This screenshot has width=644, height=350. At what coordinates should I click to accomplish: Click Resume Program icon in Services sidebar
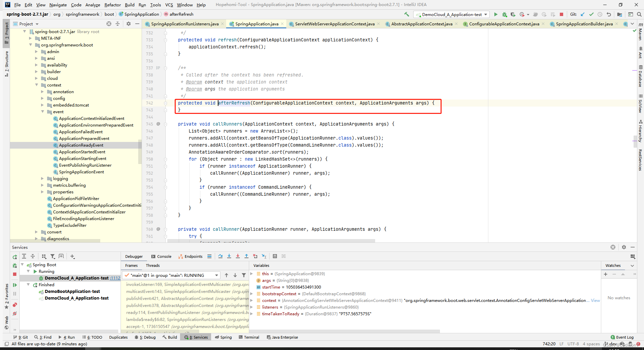pos(15,285)
